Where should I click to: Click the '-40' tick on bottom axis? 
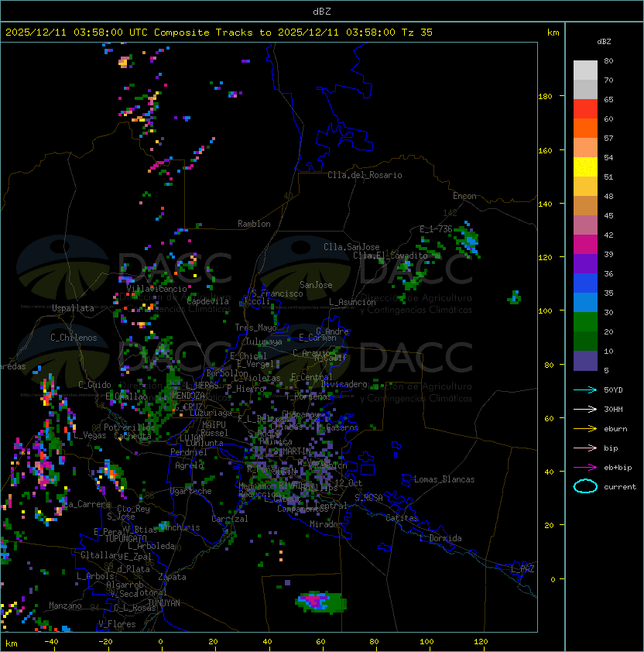tap(51, 642)
